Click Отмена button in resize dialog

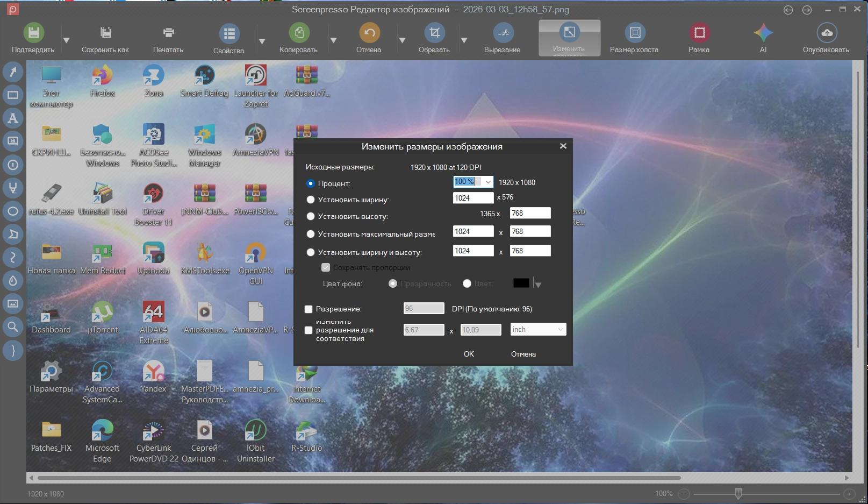coord(523,354)
